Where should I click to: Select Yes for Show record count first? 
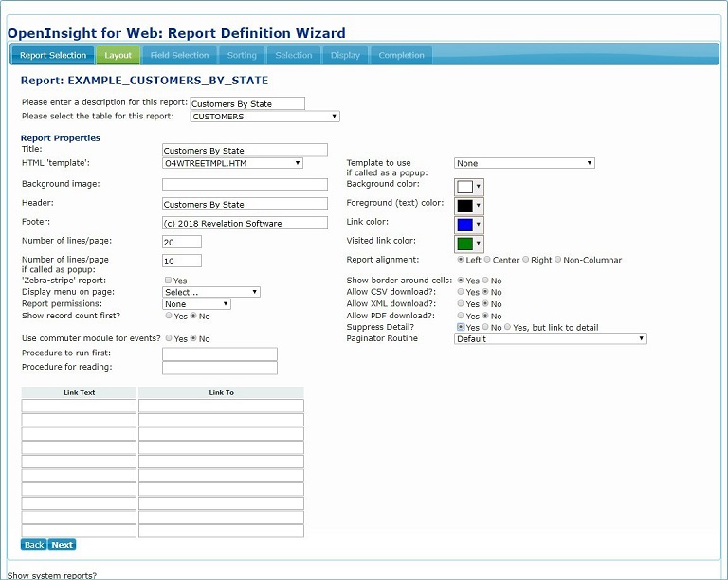(x=169, y=316)
